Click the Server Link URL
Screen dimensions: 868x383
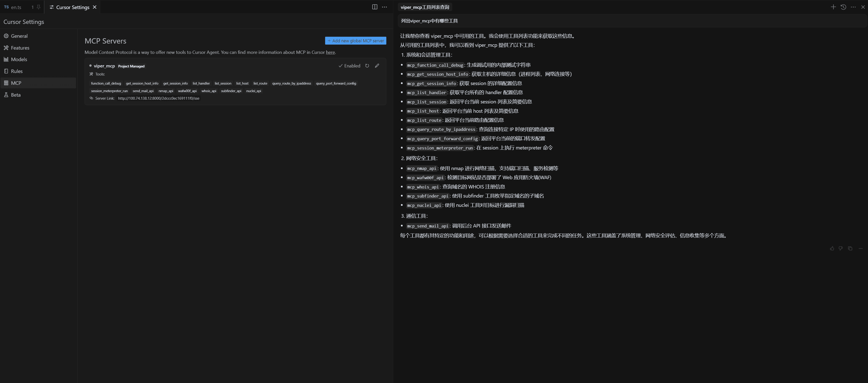[158, 98]
